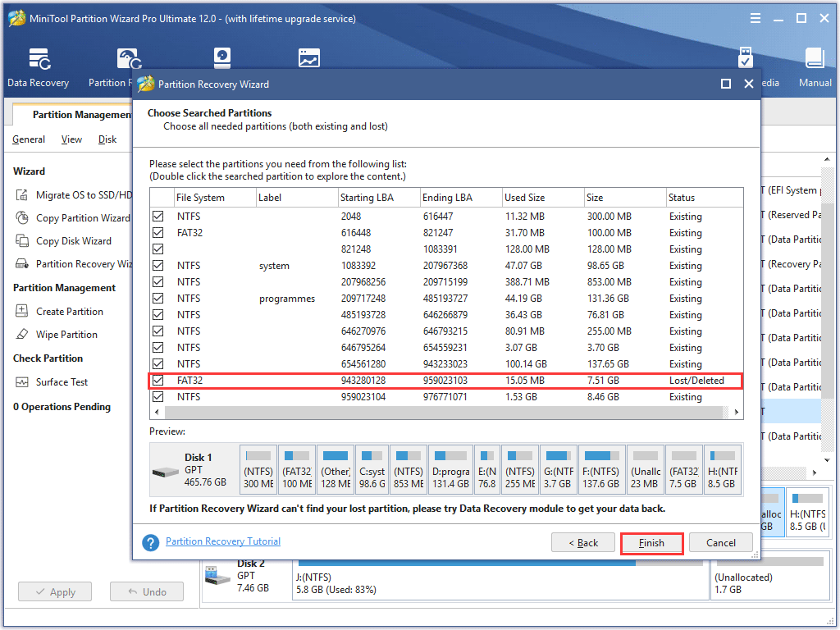Screen dimensions: 840x630
Task: Click the Disk 1 drive icon in preview
Action: [x=165, y=472]
